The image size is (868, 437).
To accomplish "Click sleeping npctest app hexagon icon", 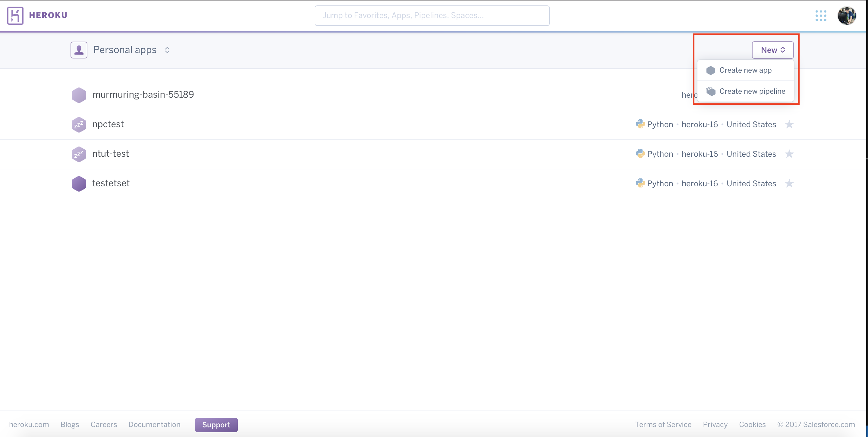I will 79,125.
